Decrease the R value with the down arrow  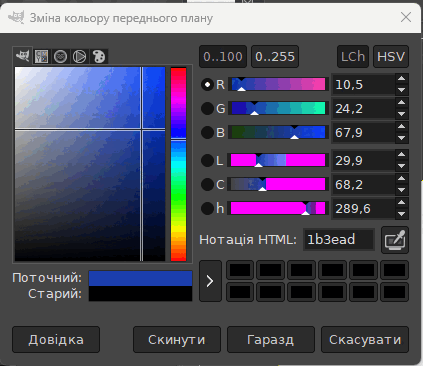point(402,90)
